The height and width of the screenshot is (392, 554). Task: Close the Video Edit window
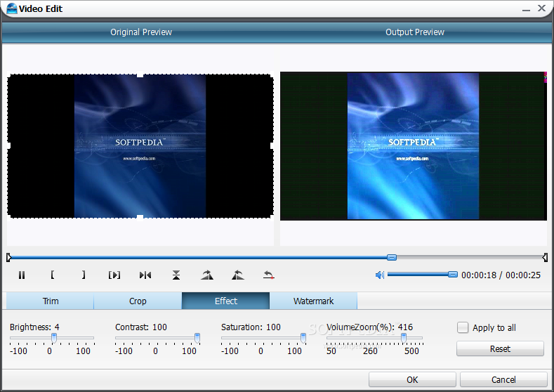[x=541, y=8]
